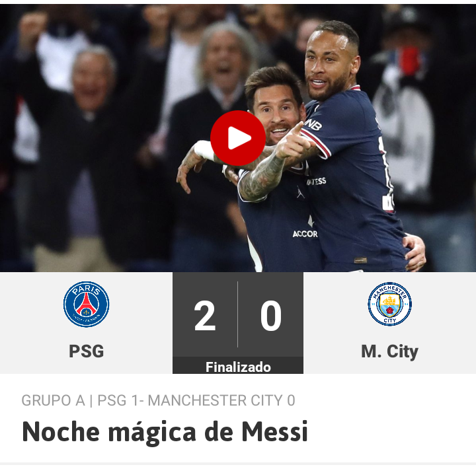This screenshot has width=476, height=467.
Task: Select the grey M. City team panel
Action: point(390,322)
